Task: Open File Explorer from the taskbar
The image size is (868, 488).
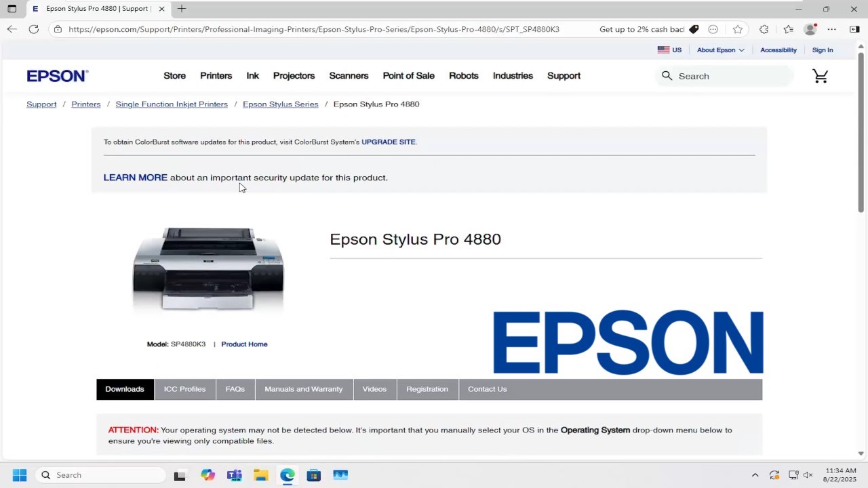Action: [x=261, y=475]
